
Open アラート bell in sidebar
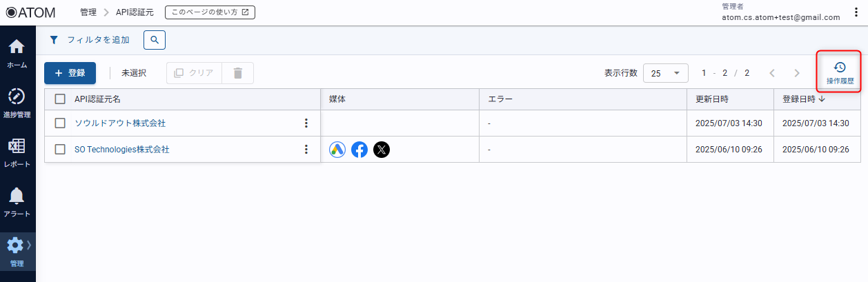point(17,202)
